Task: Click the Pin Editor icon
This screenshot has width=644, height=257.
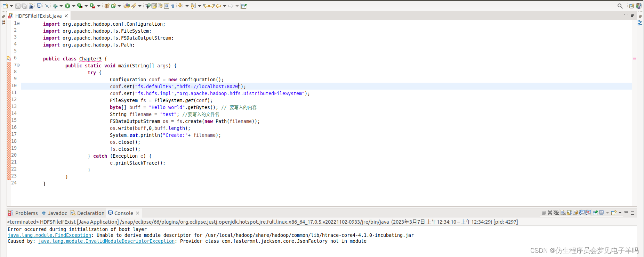Action: (x=244, y=6)
